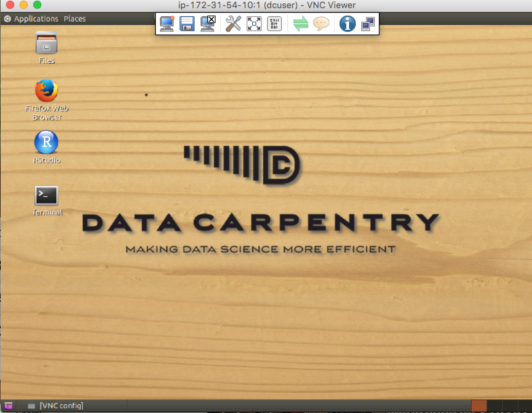Open the Places menu in the top panel

(x=75, y=19)
